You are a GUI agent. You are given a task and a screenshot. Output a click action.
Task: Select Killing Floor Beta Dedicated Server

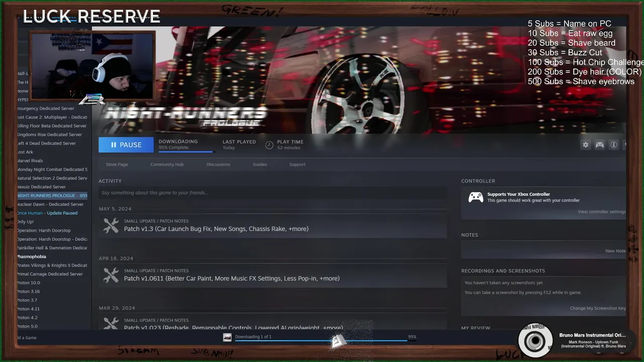[x=52, y=126]
